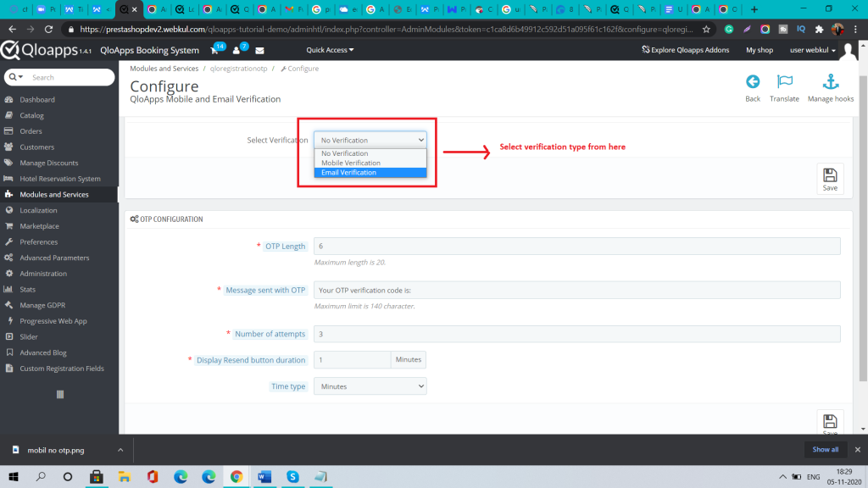868x488 pixels.
Task: Pick No Verification option in the open list
Action: pyautogui.click(x=370, y=154)
